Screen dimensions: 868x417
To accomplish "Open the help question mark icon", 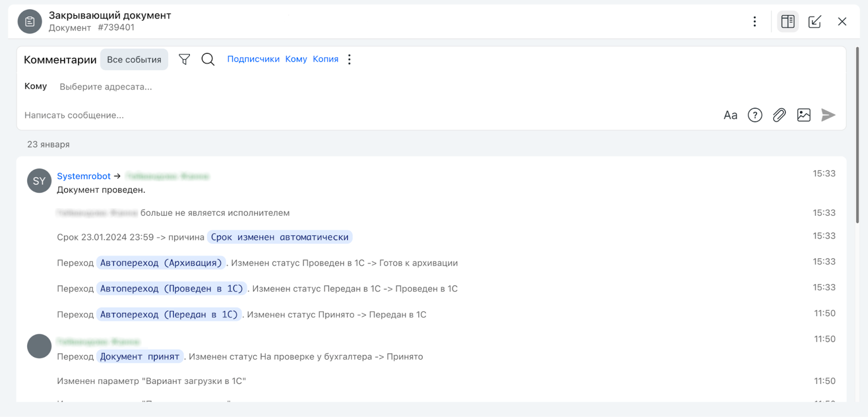I will click(x=755, y=115).
